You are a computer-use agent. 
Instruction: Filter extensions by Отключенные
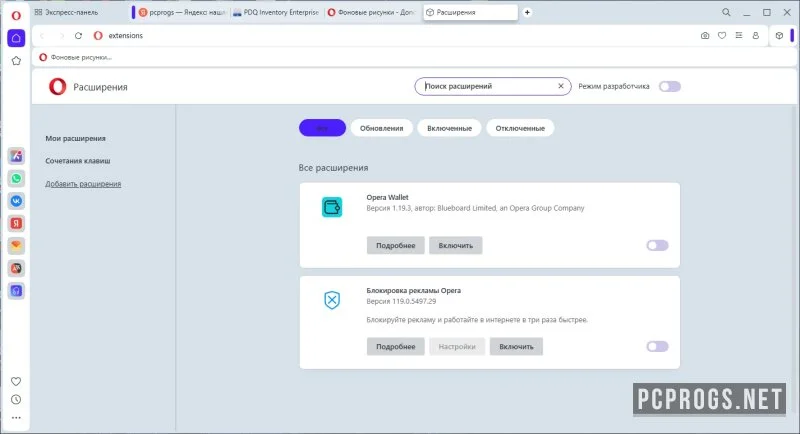pos(520,128)
